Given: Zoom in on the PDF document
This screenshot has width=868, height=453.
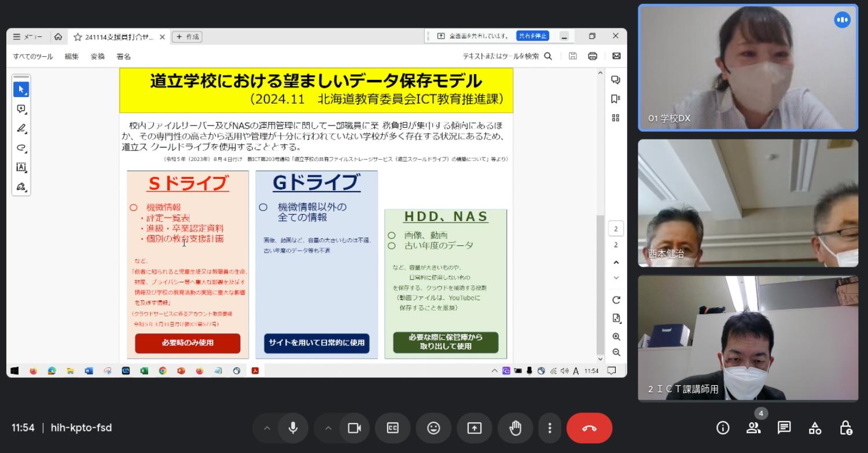Looking at the screenshot, I should pos(616,336).
